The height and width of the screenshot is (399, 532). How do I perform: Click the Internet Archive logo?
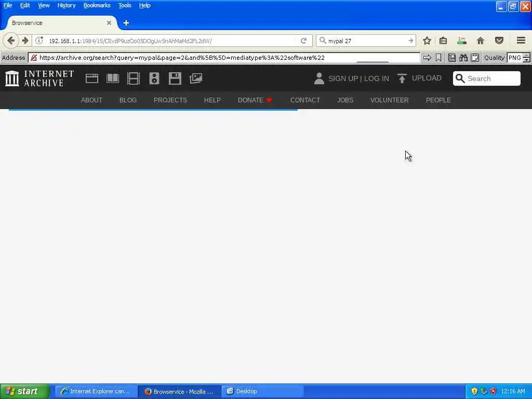point(39,78)
